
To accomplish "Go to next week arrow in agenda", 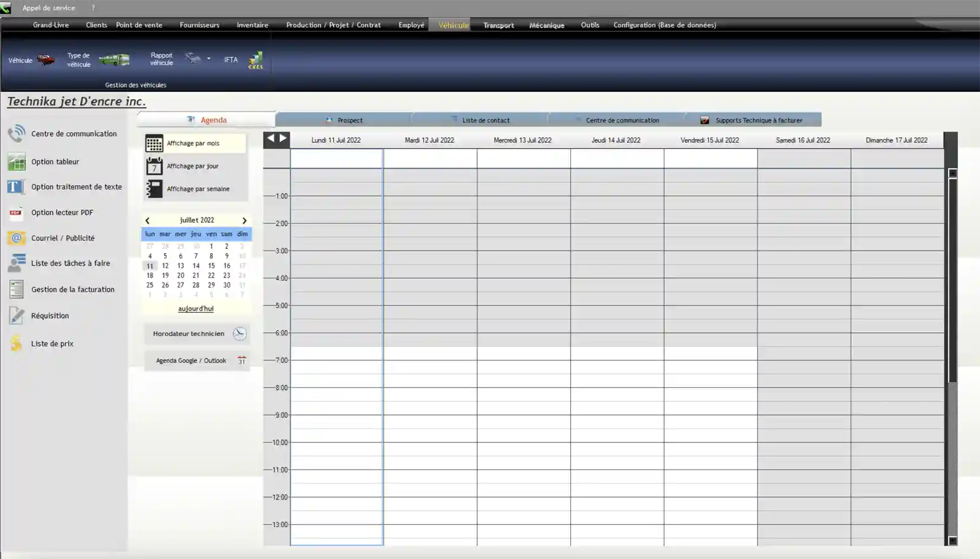I will 283,138.
